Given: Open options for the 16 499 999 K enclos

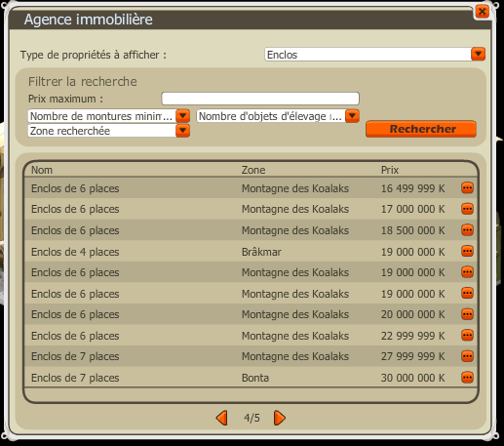Looking at the screenshot, I should point(467,188).
